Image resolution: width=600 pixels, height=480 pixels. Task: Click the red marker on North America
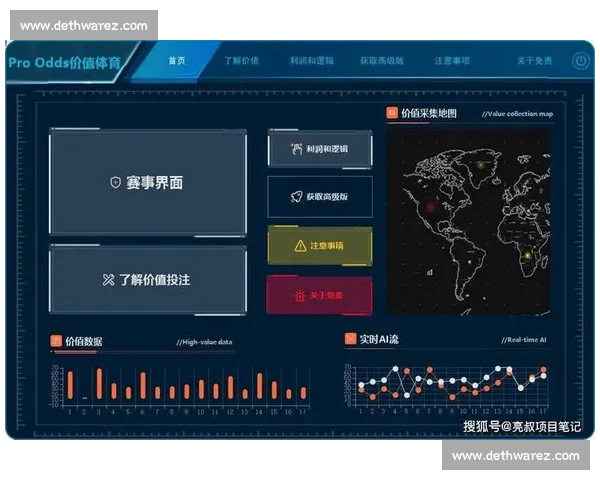(431, 207)
